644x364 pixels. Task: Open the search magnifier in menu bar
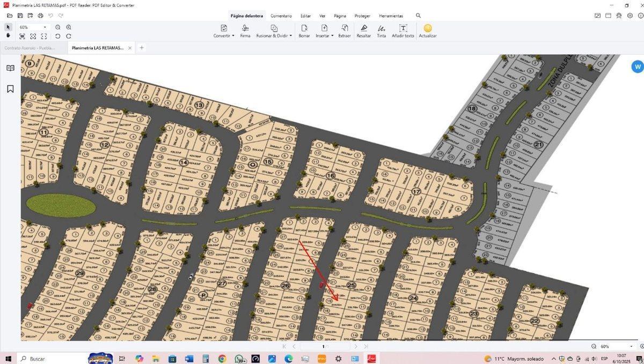point(419,16)
